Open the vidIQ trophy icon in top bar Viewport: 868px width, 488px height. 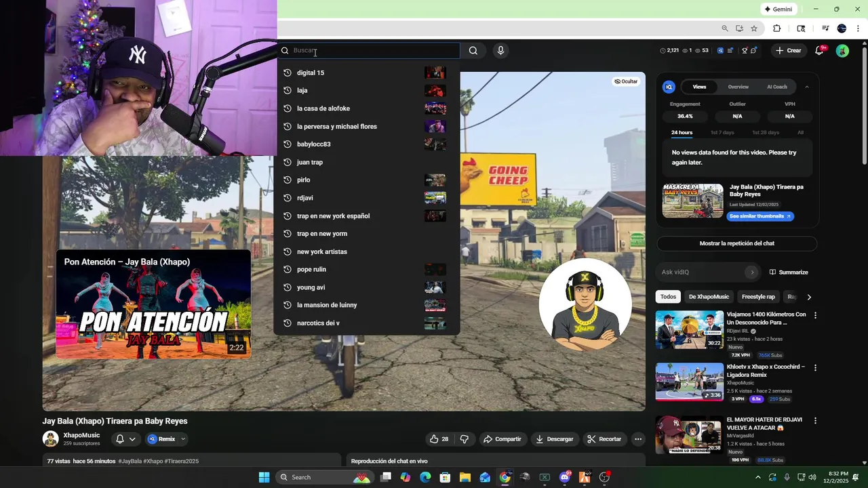[745, 50]
